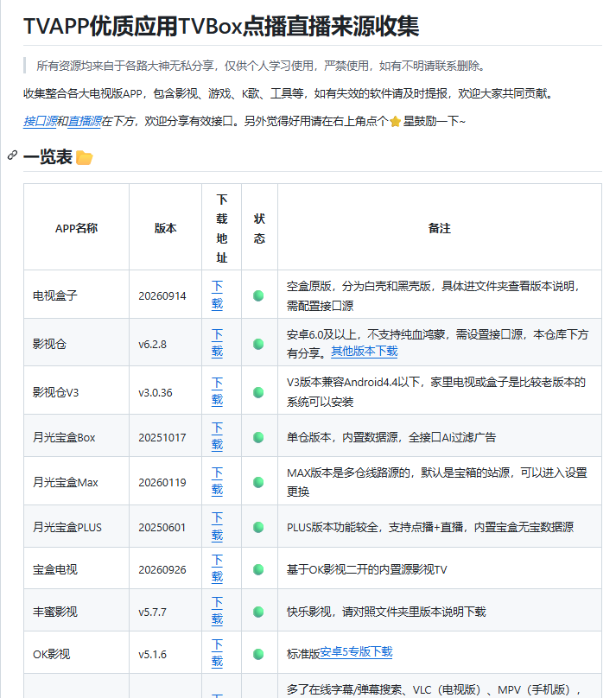The image size is (616, 698).
Task: Click the green status dot for 宝盒电视
Action: point(258,570)
